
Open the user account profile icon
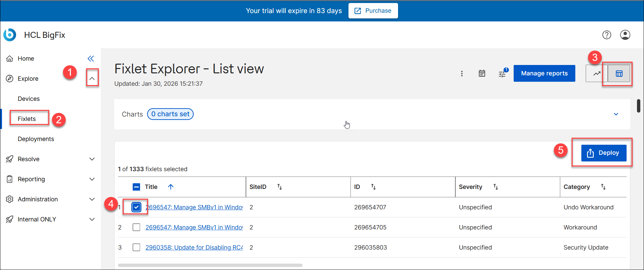pos(625,35)
